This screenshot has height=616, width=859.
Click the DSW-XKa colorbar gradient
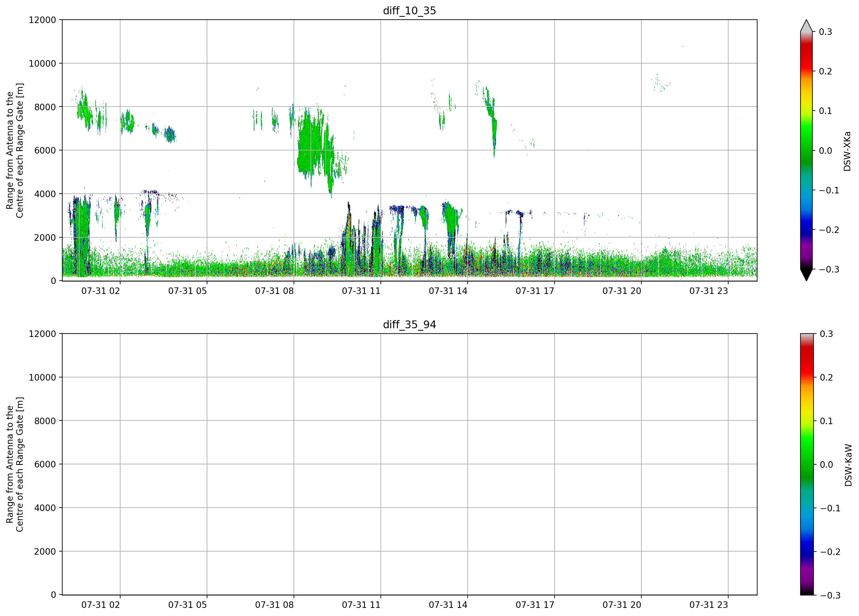tap(806, 150)
